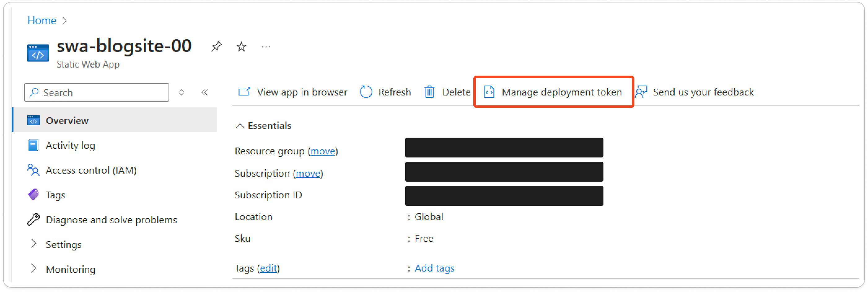Click the deployment token document icon
The image size is (868, 292).
click(489, 92)
